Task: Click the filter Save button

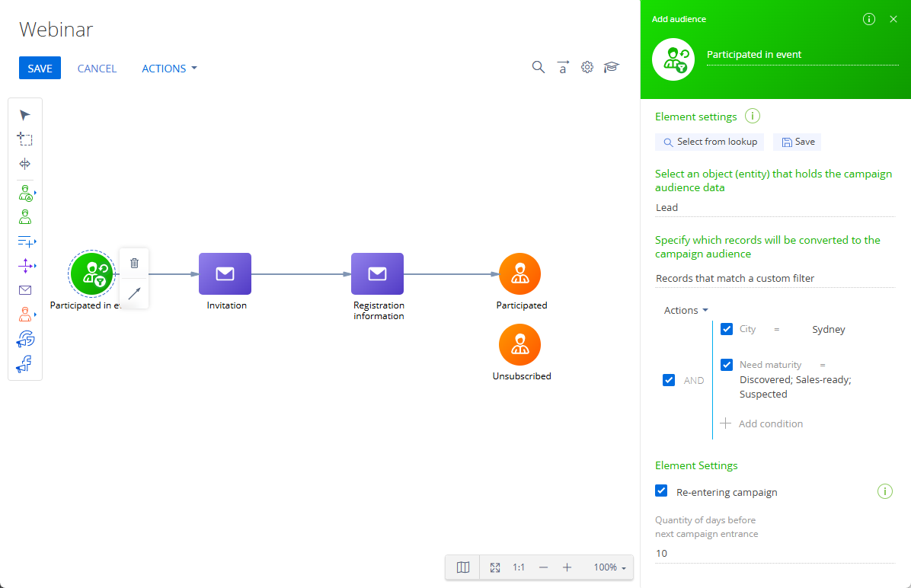Action: point(797,142)
